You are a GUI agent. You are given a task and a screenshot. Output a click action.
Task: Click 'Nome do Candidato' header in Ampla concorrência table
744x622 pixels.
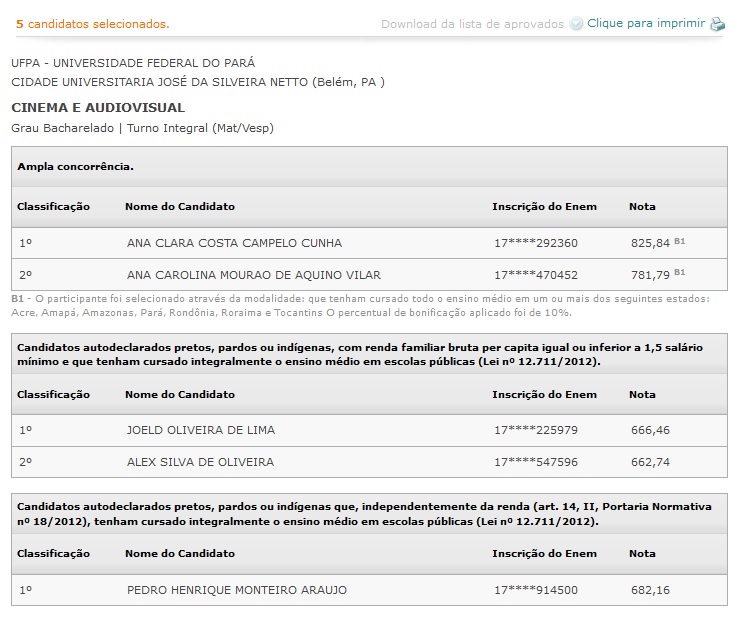pos(180,206)
